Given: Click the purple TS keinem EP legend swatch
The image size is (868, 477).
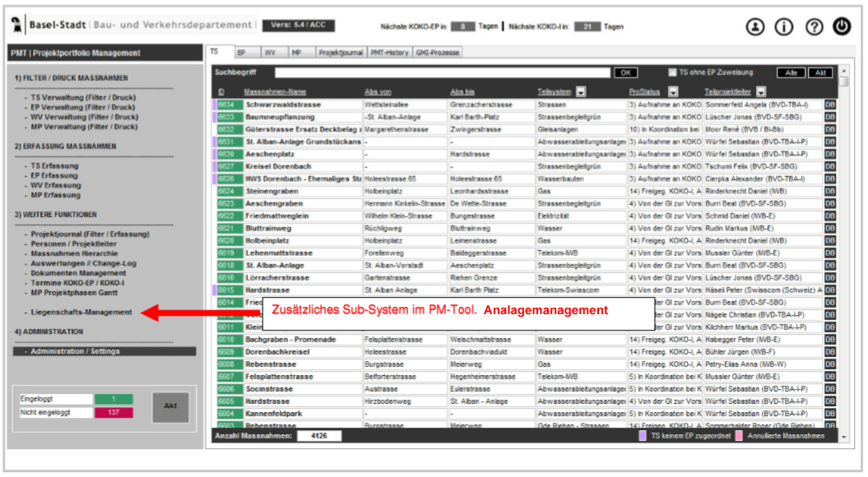Looking at the screenshot, I should pos(643,435).
